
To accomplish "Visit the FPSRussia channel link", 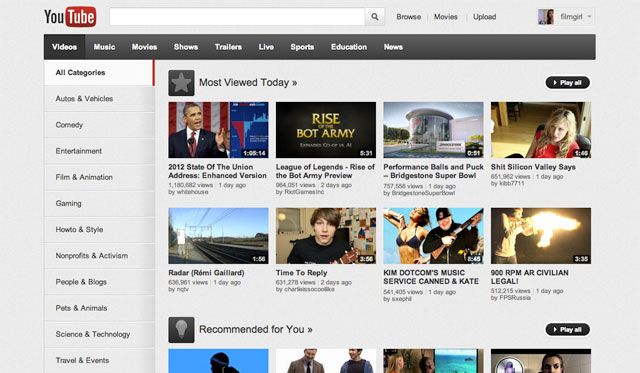I will (515, 298).
